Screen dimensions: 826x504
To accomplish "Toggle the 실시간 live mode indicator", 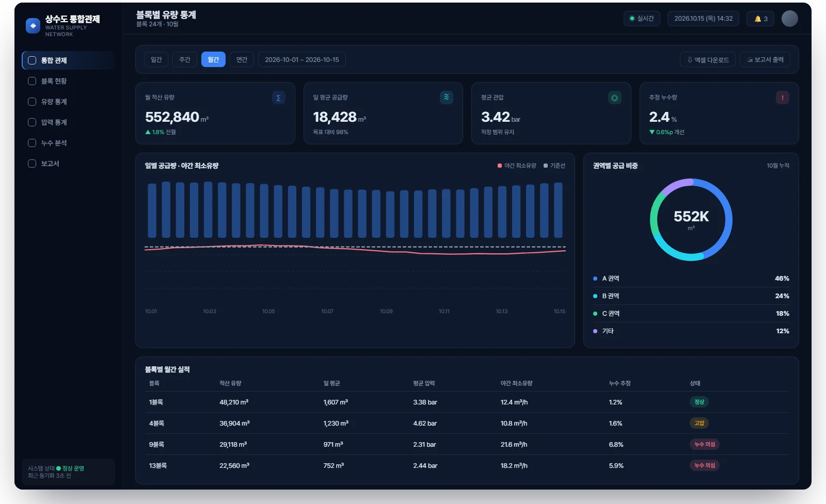I will pos(642,19).
